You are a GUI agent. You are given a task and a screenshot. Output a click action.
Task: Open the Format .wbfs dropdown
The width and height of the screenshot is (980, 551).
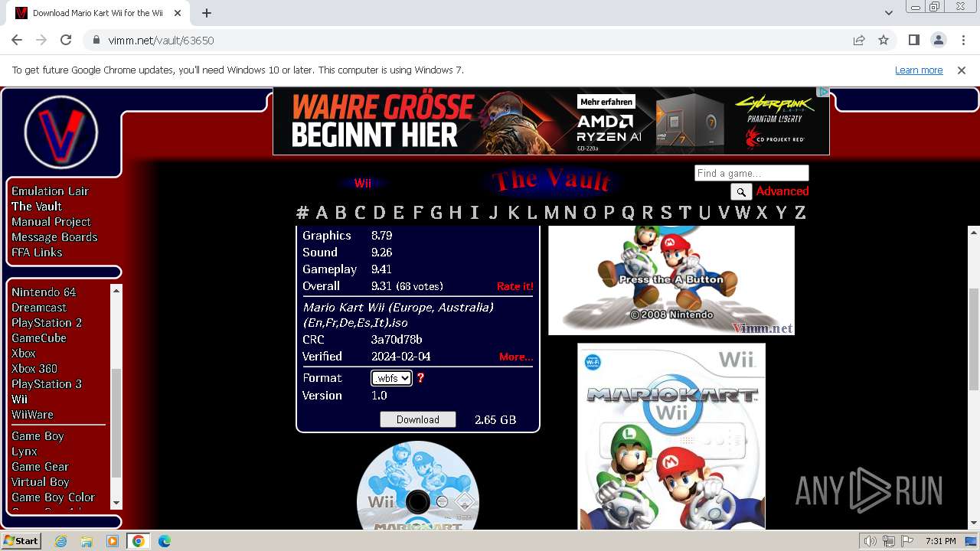pos(391,378)
